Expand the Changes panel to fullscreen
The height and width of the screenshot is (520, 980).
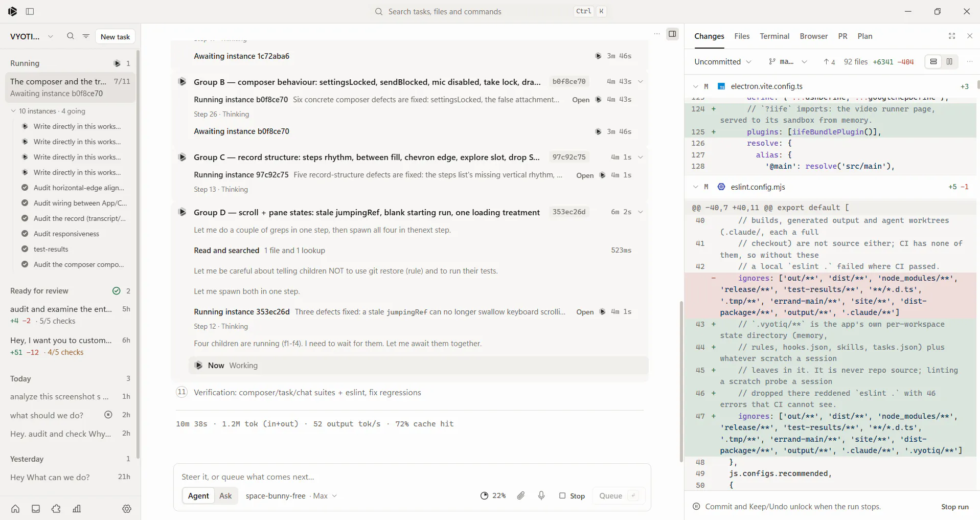(x=952, y=36)
